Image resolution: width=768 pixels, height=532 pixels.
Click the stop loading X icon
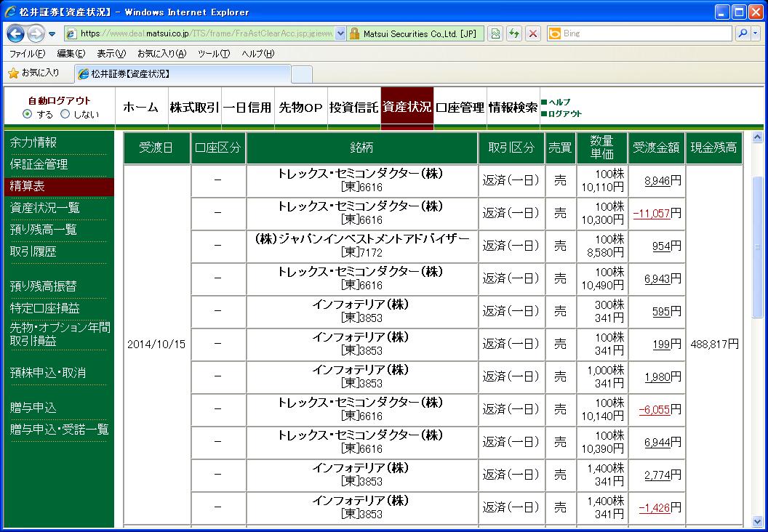click(533, 33)
